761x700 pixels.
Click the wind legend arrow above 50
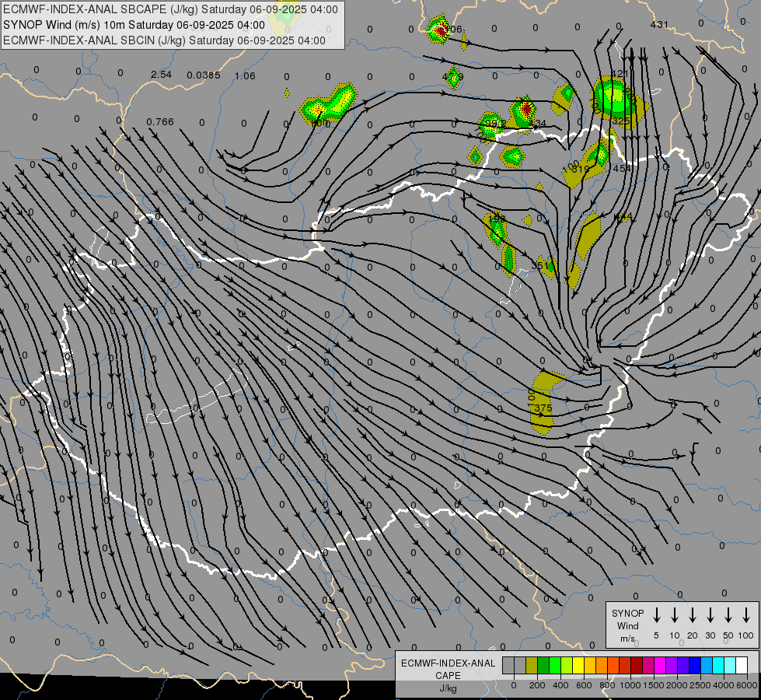click(x=728, y=614)
